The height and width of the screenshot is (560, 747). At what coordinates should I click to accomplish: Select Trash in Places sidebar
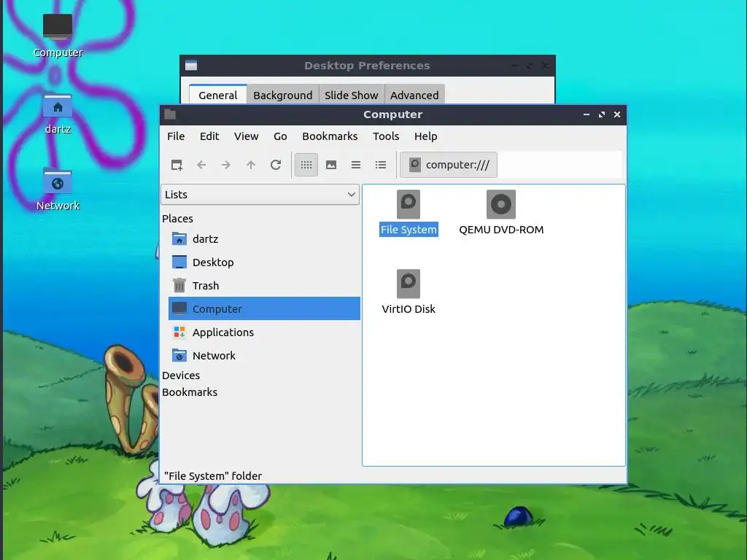click(264, 285)
